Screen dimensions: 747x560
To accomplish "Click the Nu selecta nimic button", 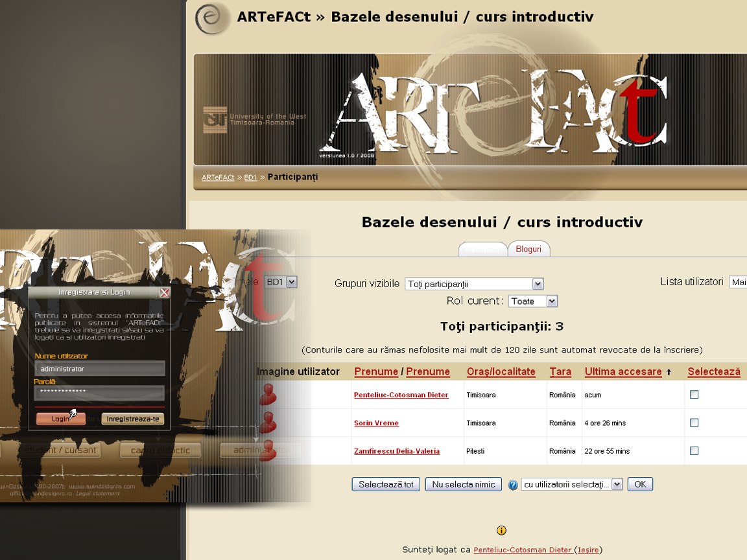I will 464,484.
